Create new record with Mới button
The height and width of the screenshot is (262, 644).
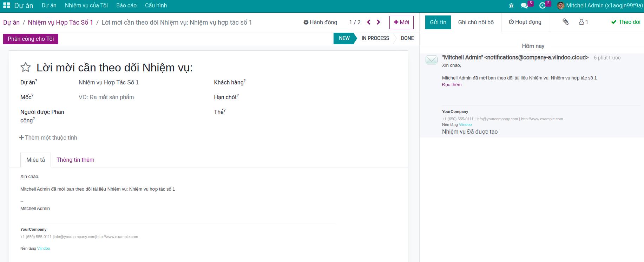tap(401, 22)
